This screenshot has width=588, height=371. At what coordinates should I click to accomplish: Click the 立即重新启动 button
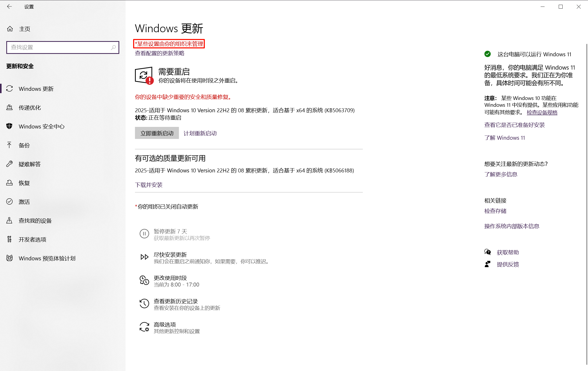(x=157, y=133)
